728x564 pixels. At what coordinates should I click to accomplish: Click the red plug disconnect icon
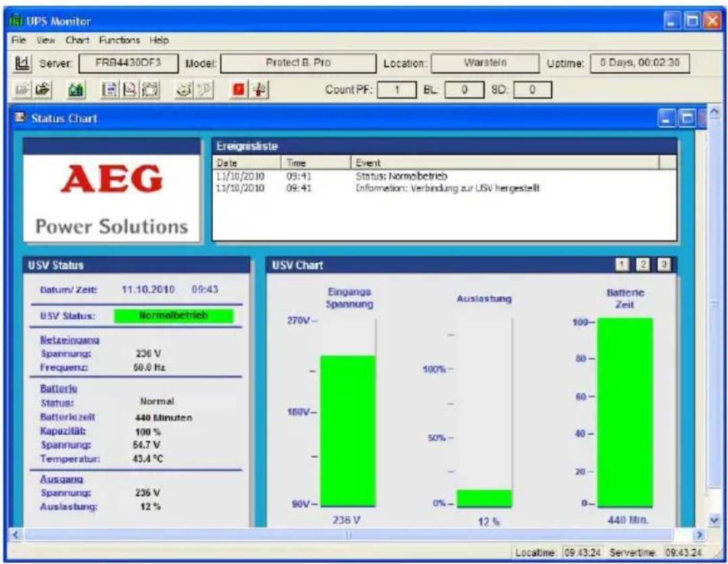coord(260,89)
